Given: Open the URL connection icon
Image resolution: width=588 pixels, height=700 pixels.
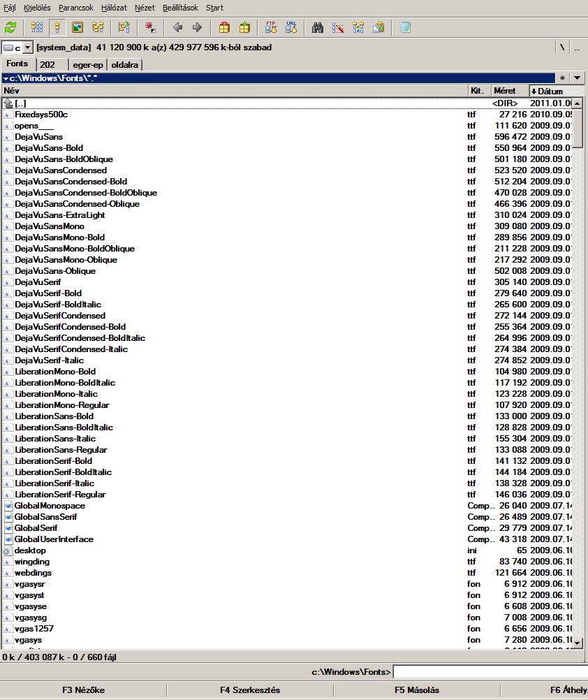Looking at the screenshot, I should (291, 28).
